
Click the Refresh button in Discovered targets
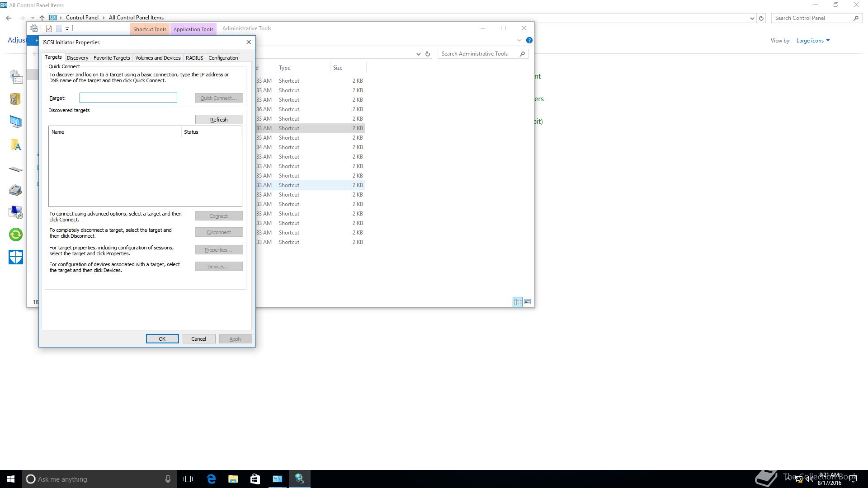[x=219, y=120]
